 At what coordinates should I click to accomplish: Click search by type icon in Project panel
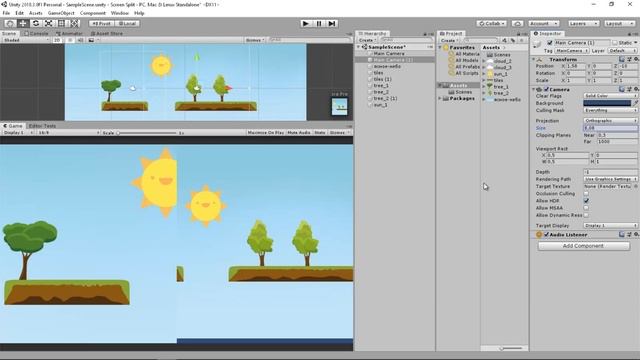pyautogui.click(x=504, y=40)
